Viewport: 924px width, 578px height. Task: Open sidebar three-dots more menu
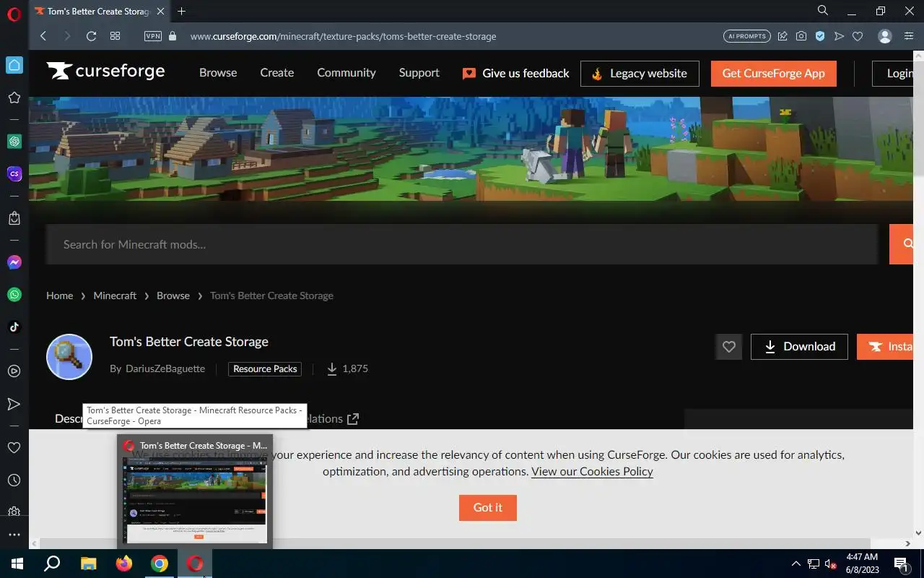coord(14,535)
